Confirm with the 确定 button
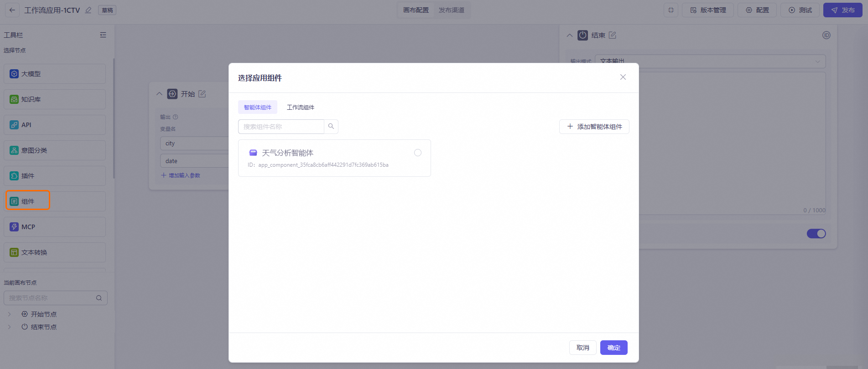The height and width of the screenshot is (369, 868). [x=614, y=348]
